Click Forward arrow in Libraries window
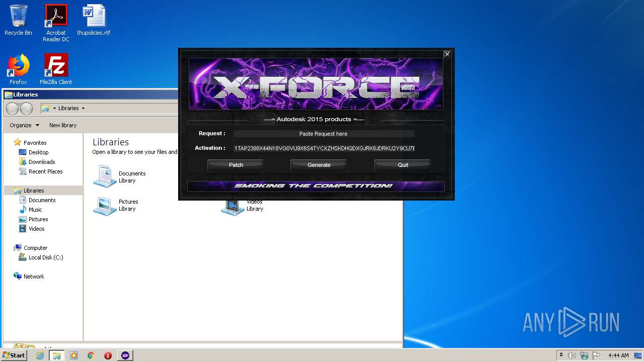The image size is (644, 362). tap(26, 108)
